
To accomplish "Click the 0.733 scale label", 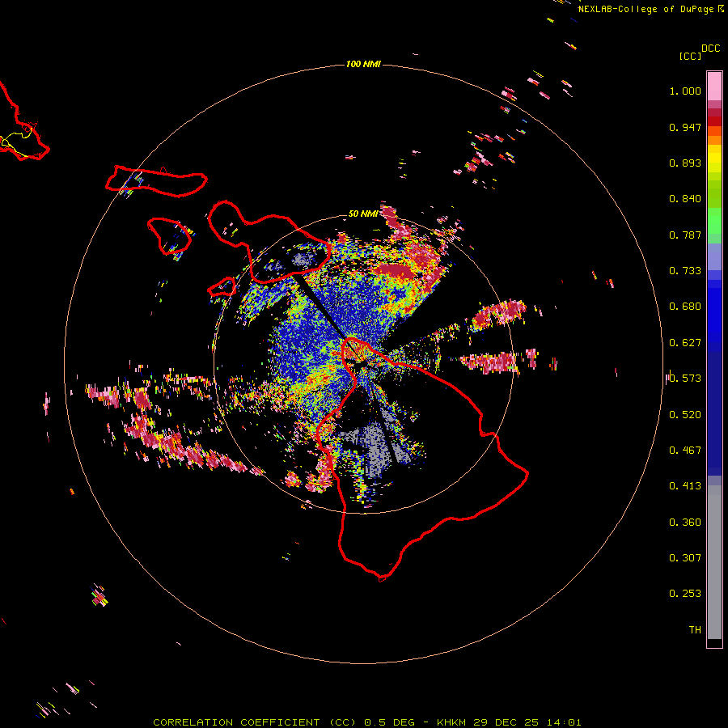I will tap(685, 271).
